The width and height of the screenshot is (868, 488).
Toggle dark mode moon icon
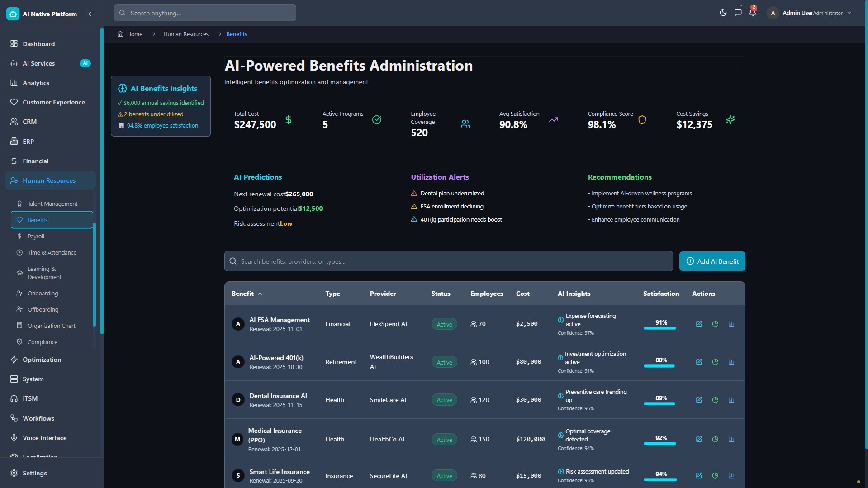[x=723, y=13]
